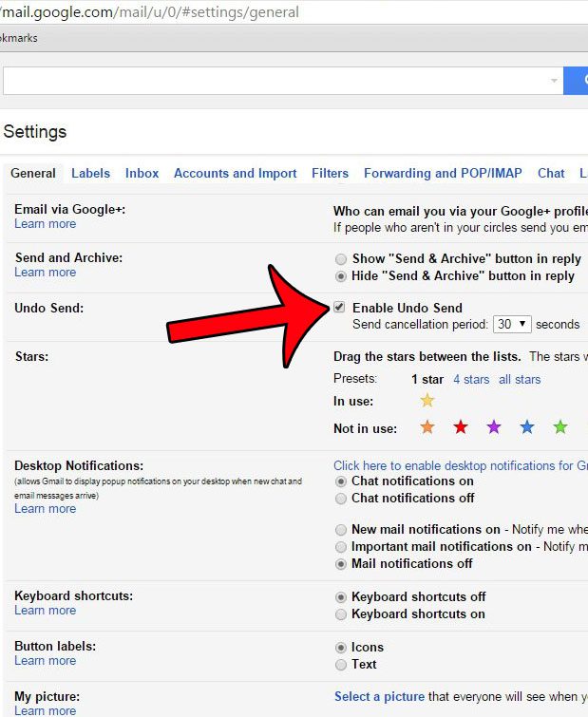The width and height of the screenshot is (588, 717).
Task: Select the blue star icon
Action: point(527,427)
